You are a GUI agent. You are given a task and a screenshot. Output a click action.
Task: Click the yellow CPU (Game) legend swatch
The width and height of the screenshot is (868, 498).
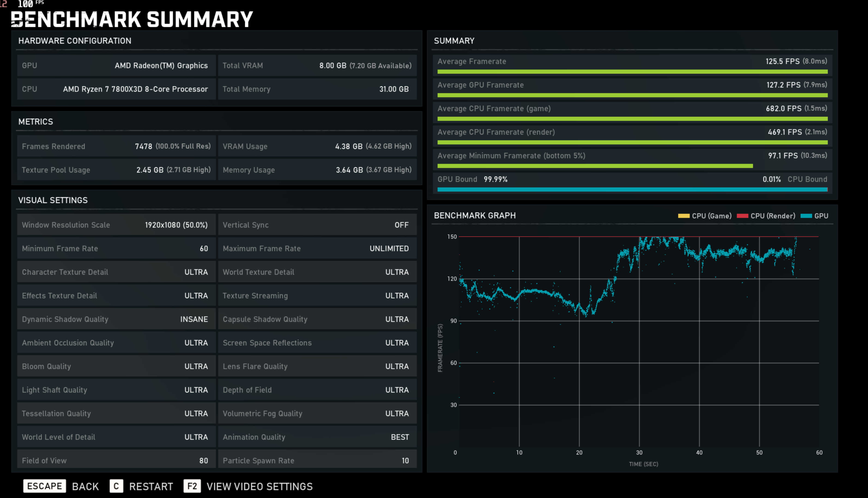684,216
